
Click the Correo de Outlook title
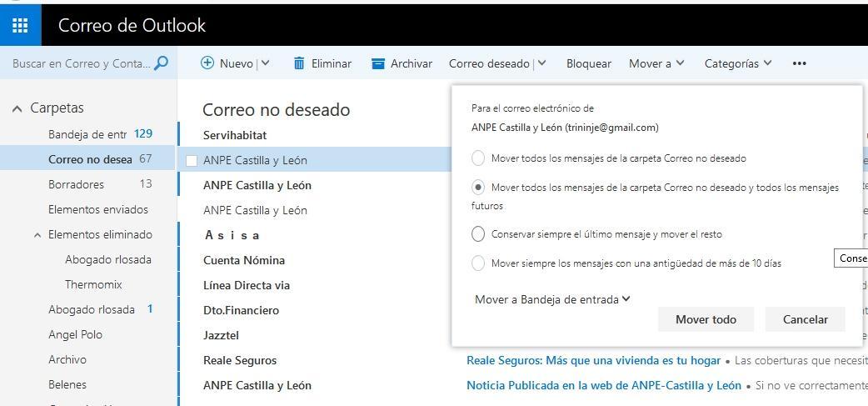pos(132,26)
